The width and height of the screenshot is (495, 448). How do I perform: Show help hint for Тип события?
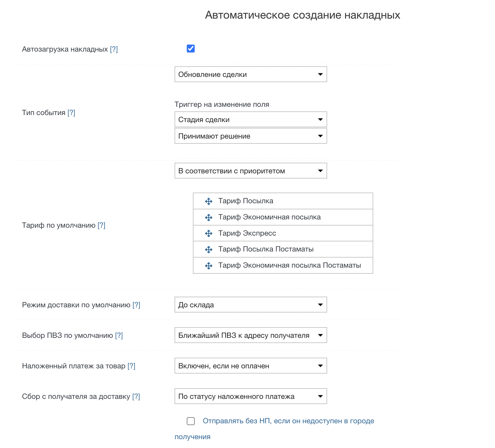click(71, 113)
